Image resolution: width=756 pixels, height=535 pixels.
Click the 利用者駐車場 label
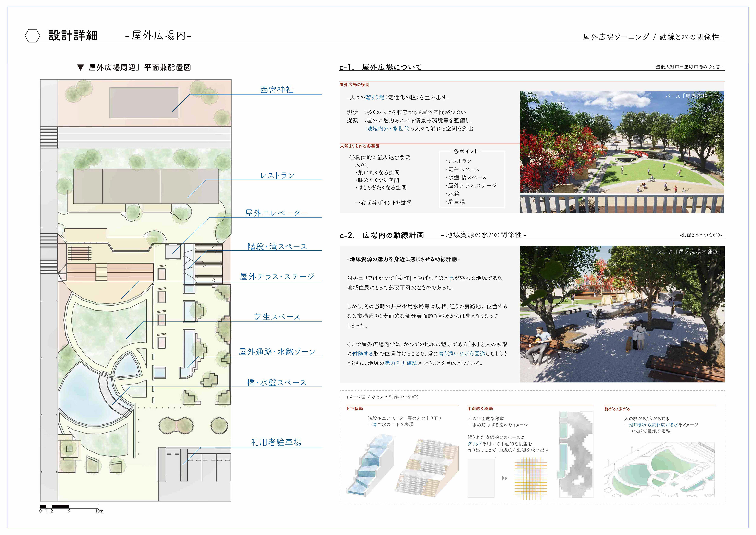[x=276, y=442]
